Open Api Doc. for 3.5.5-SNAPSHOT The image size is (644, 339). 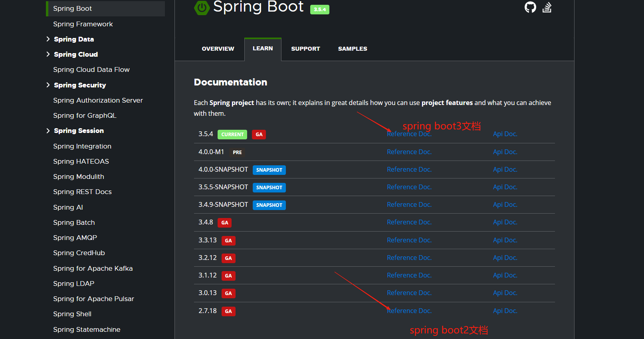[x=505, y=187]
